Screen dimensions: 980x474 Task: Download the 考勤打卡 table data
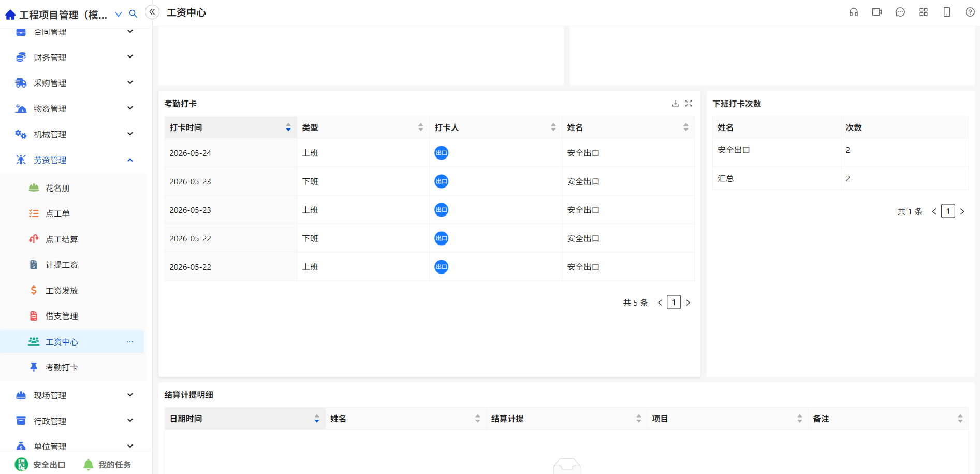point(676,104)
